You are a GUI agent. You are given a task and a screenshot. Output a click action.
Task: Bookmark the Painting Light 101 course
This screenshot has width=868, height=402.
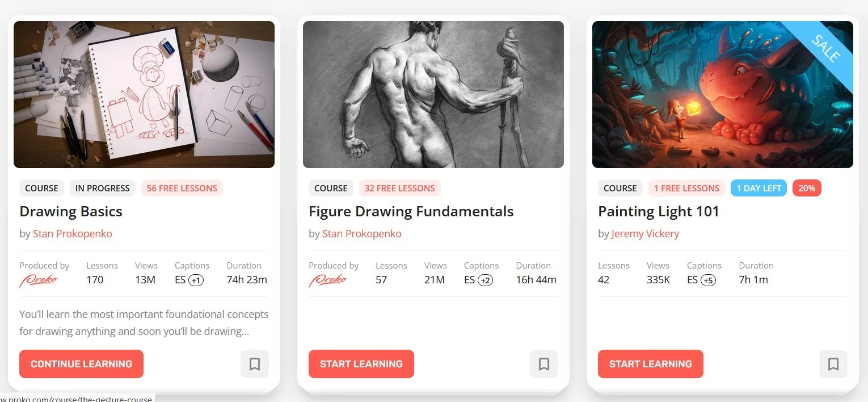coord(833,364)
